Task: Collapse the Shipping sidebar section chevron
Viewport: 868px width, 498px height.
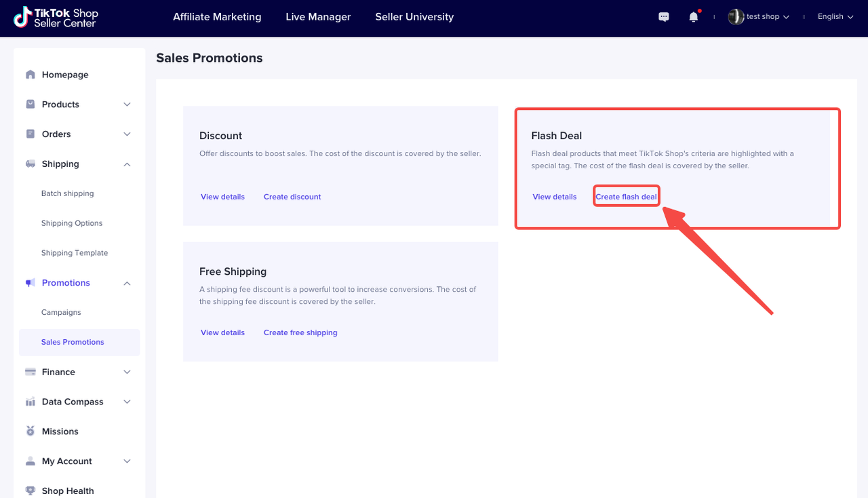Action: [x=127, y=164]
